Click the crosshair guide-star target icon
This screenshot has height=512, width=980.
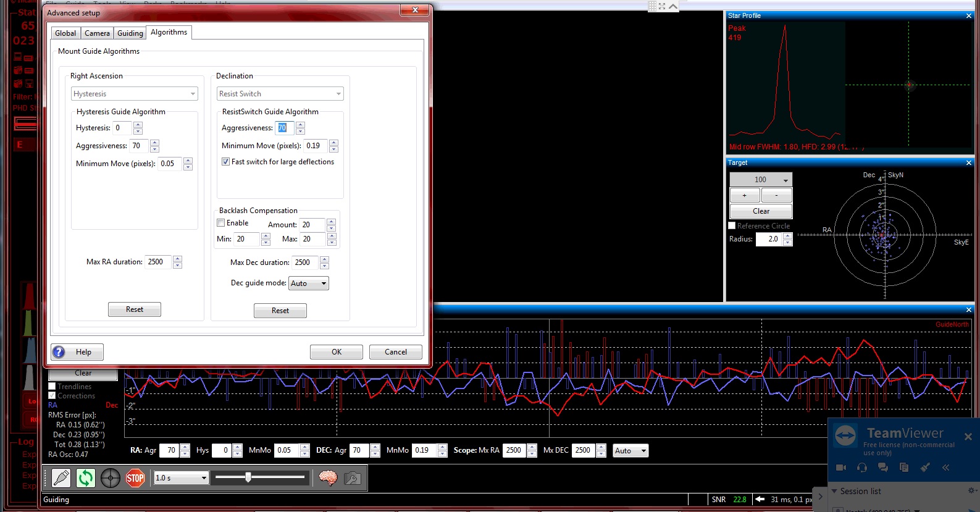111,477
